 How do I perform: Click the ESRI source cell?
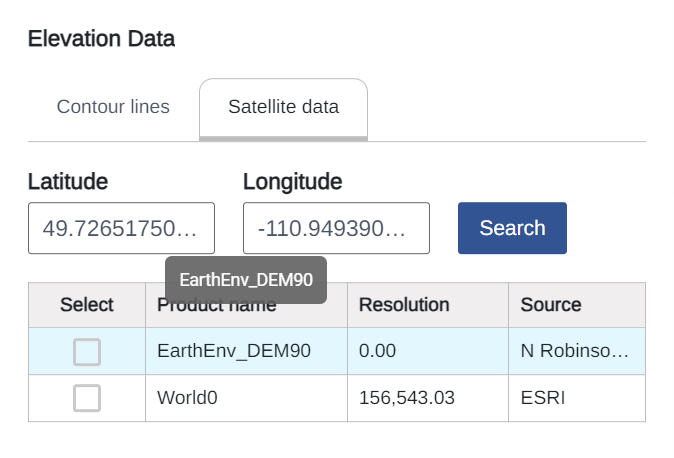click(x=577, y=398)
